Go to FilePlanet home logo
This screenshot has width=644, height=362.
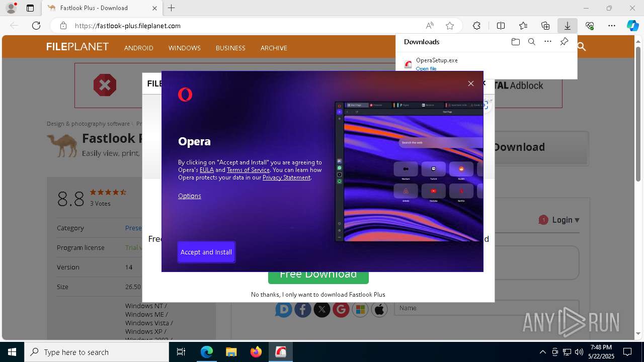pyautogui.click(x=77, y=47)
